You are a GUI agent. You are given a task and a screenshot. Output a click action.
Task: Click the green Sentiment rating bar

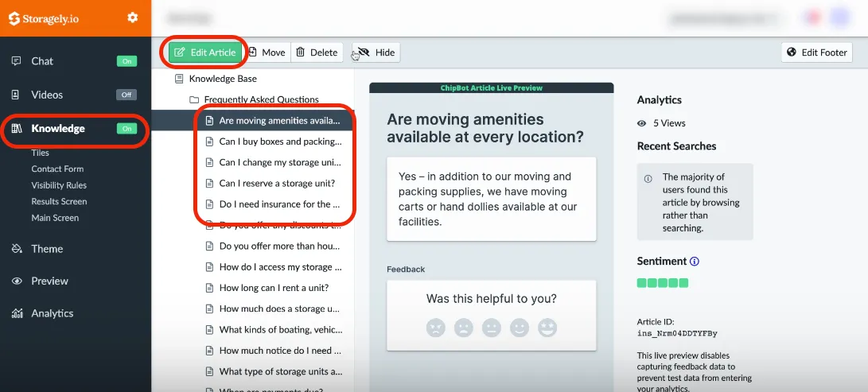[x=663, y=283]
